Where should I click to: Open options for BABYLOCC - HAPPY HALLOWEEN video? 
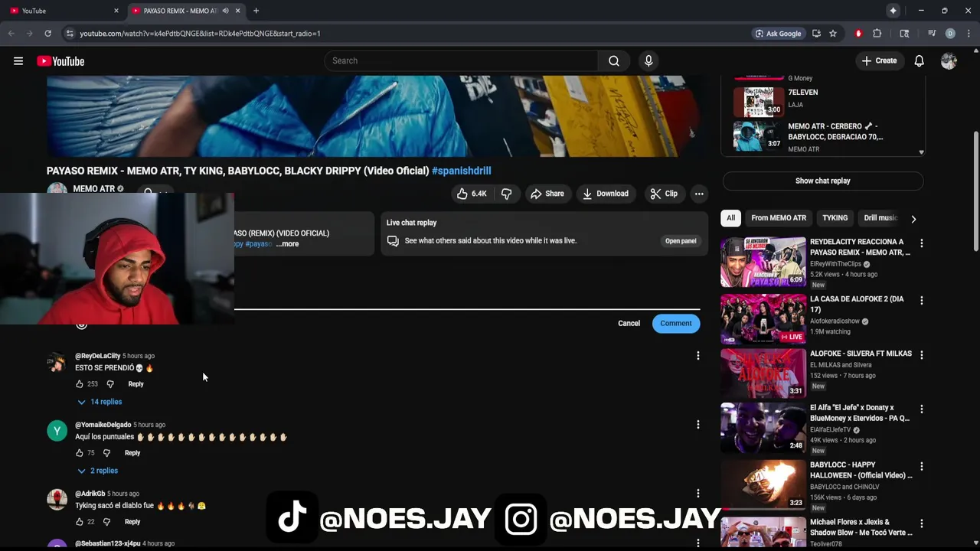921,466
